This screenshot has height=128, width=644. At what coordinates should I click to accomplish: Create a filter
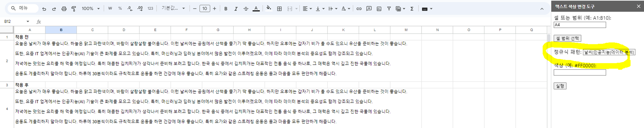[x=389, y=9]
